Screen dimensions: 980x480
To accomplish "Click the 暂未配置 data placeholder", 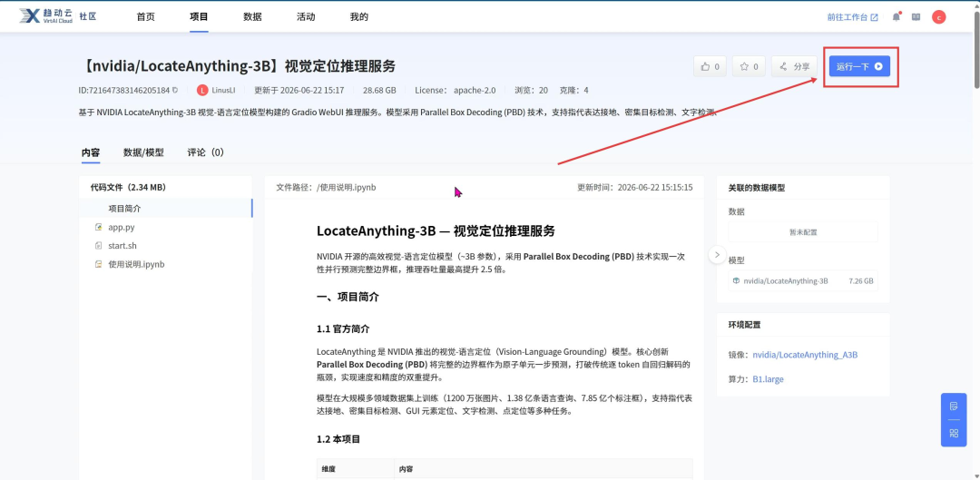I will [803, 232].
